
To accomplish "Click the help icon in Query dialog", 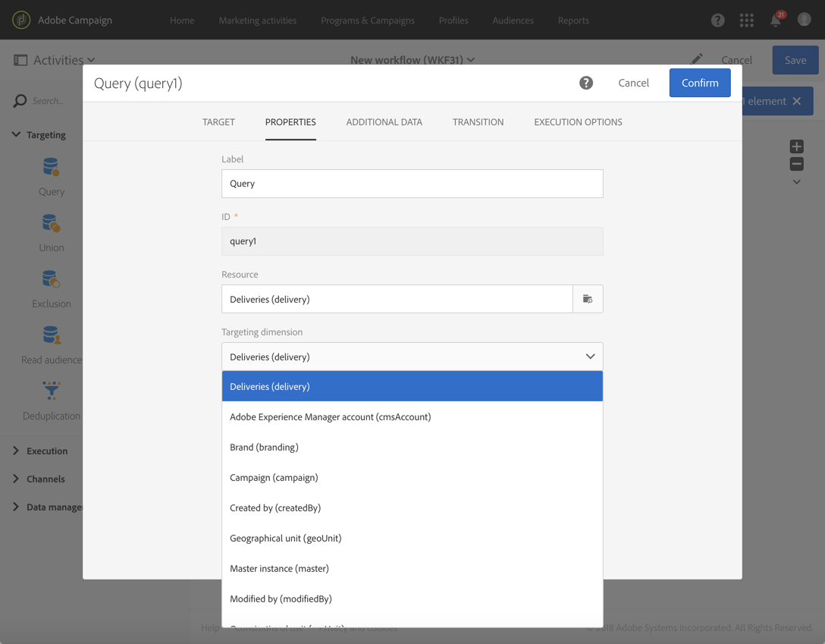I will click(x=586, y=83).
